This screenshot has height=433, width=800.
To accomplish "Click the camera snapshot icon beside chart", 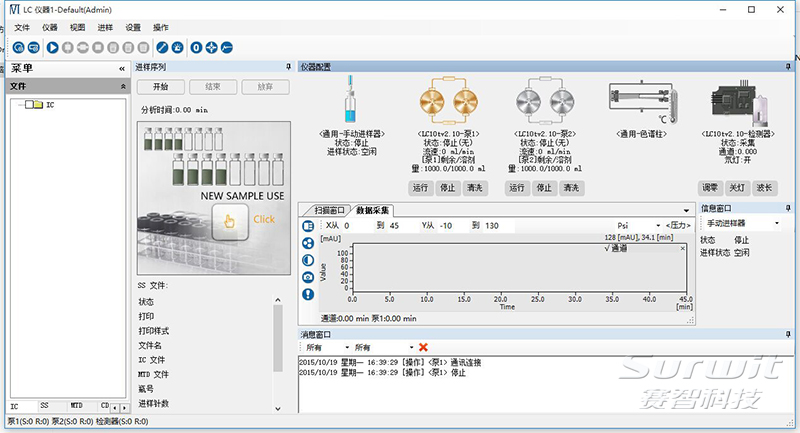I will coord(308,277).
